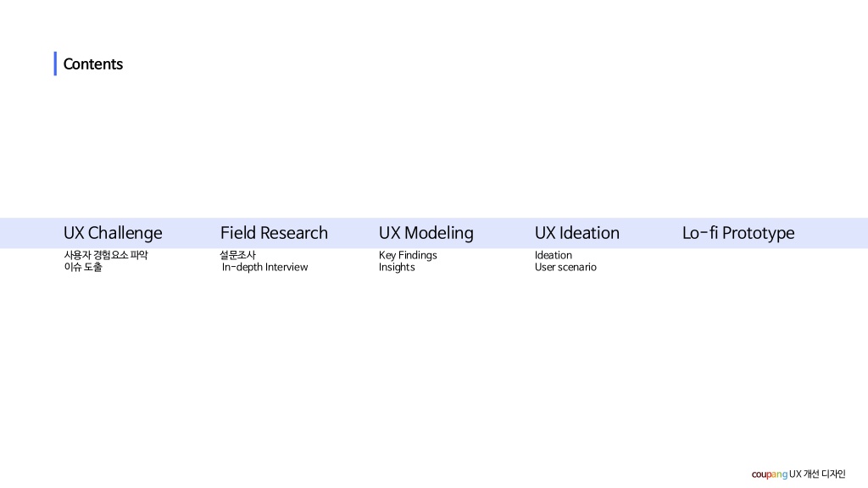
Task: Click the Contents slide title
Action: point(93,64)
